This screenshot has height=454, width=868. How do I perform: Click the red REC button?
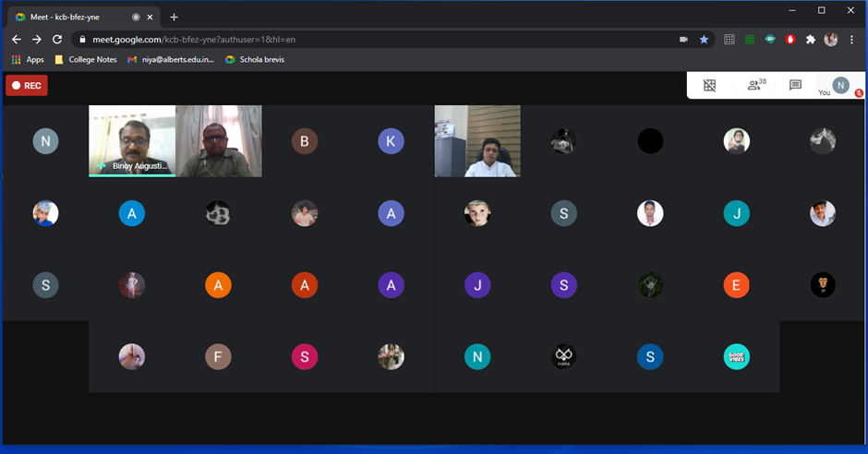27,86
